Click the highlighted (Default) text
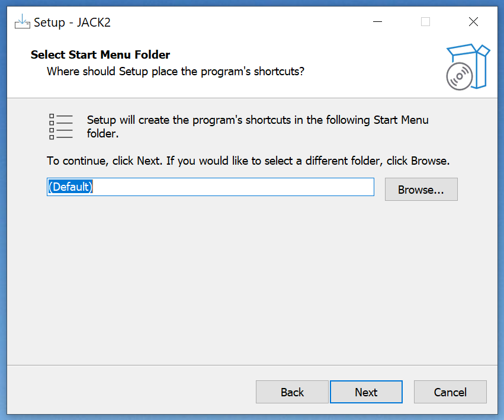The width and height of the screenshot is (504, 420). (70, 187)
